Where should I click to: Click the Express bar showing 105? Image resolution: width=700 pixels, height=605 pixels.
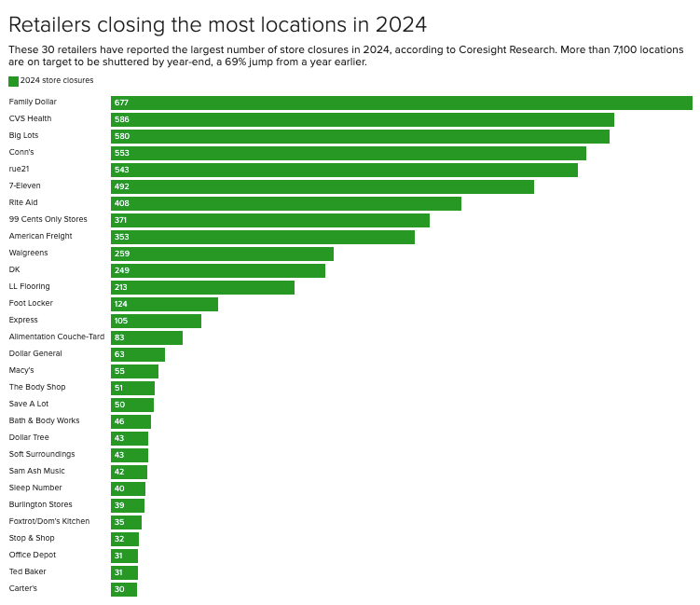click(x=157, y=321)
